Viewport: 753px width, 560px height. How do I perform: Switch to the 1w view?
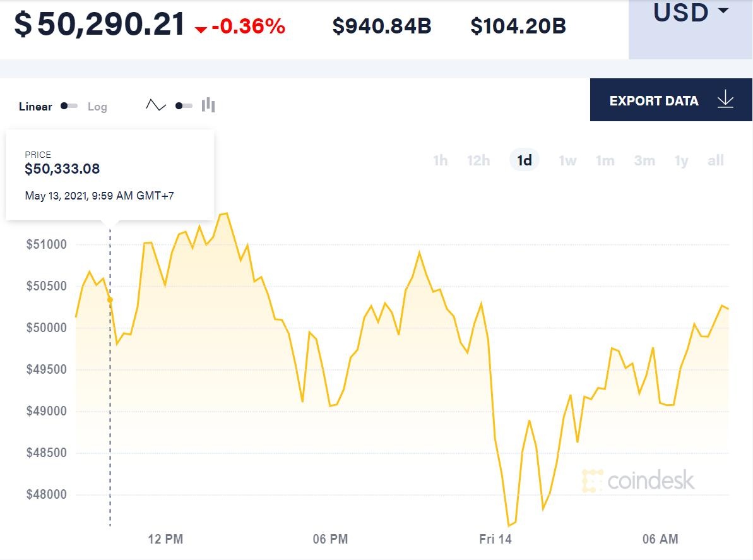pyautogui.click(x=567, y=160)
